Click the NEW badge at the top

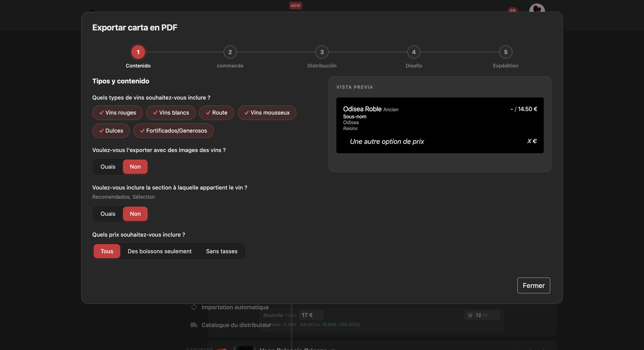click(x=296, y=6)
